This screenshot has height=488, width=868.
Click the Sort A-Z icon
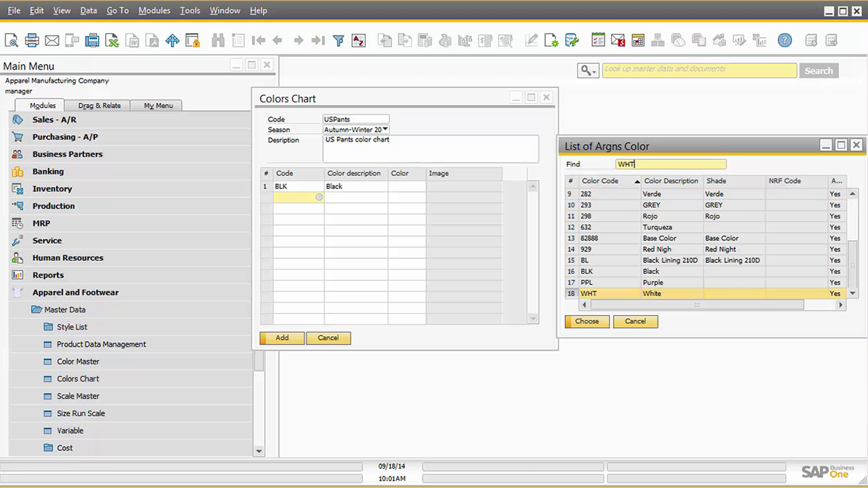pos(358,41)
